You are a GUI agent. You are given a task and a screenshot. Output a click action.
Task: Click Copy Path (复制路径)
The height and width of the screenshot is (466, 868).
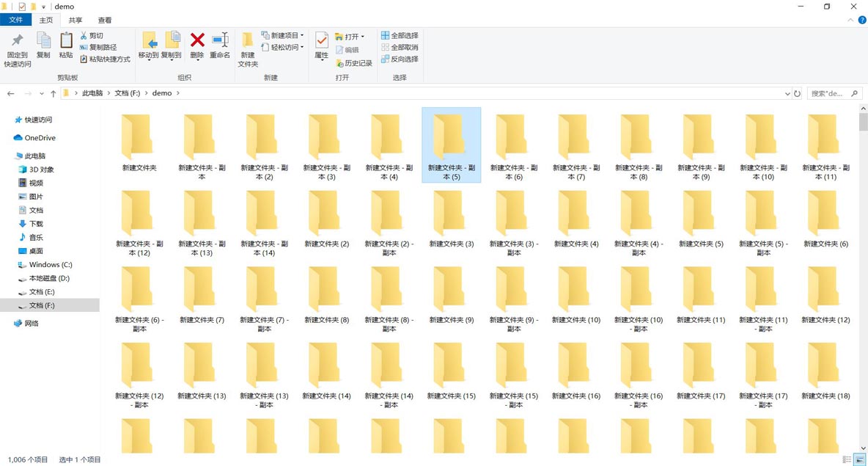(x=98, y=47)
